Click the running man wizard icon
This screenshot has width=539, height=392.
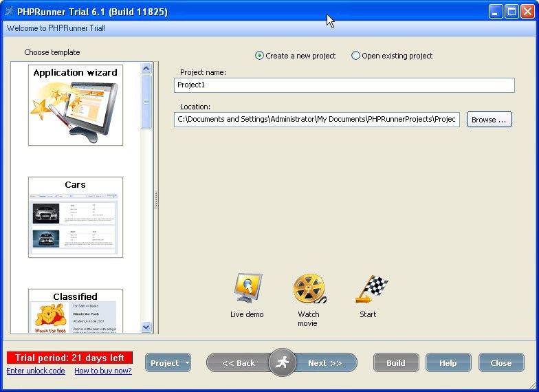pyautogui.click(x=282, y=362)
